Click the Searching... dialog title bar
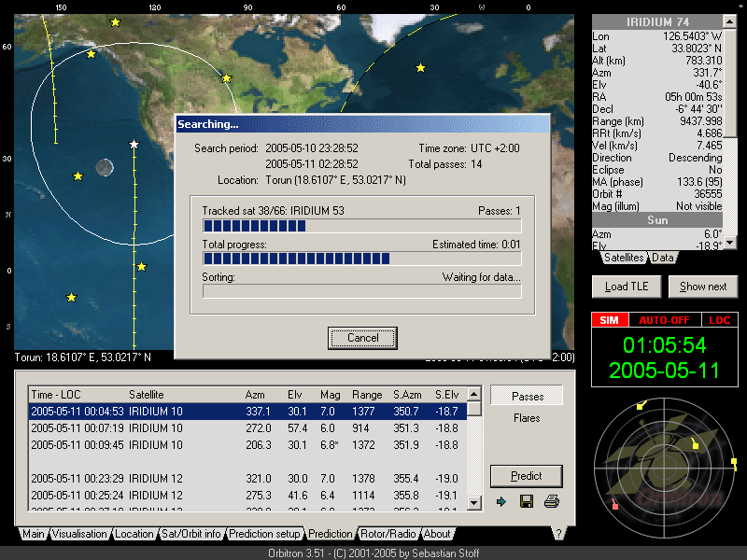The height and width of the screenshot is (560, 747). pyautogui.click(x=362, y=124)
